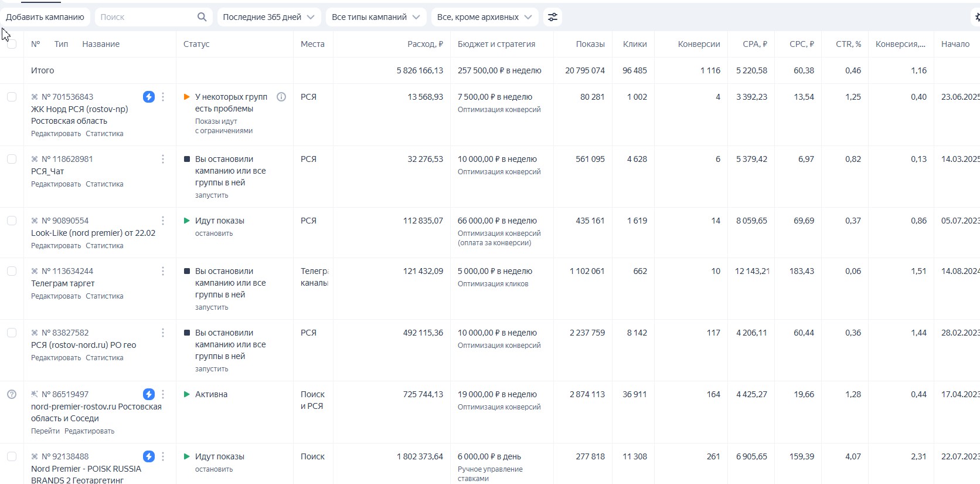Viewport: 980px width, 484px height.
Task: Focus the Поиск search input field
Action: pyautogui.click(x=147, y=17)
